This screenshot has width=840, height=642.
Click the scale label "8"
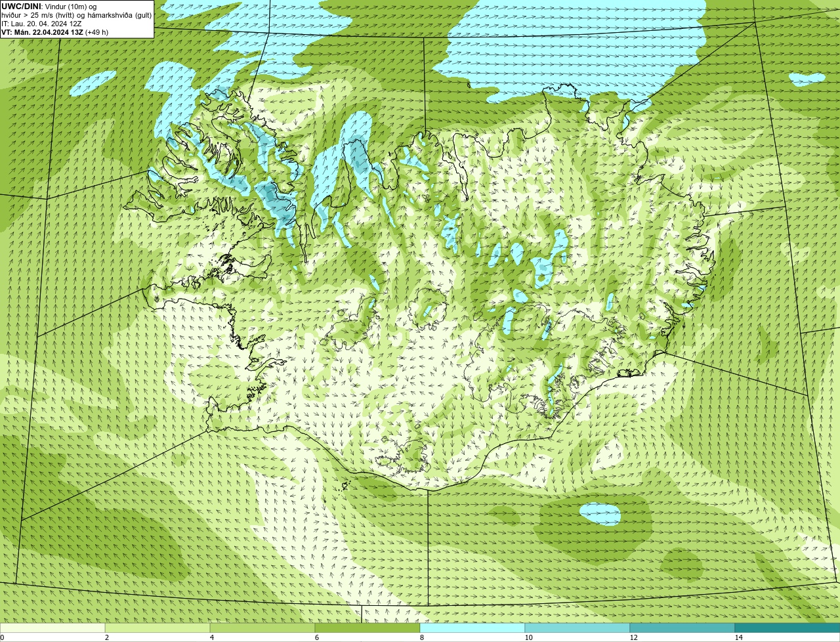click(x=421, y=637)
